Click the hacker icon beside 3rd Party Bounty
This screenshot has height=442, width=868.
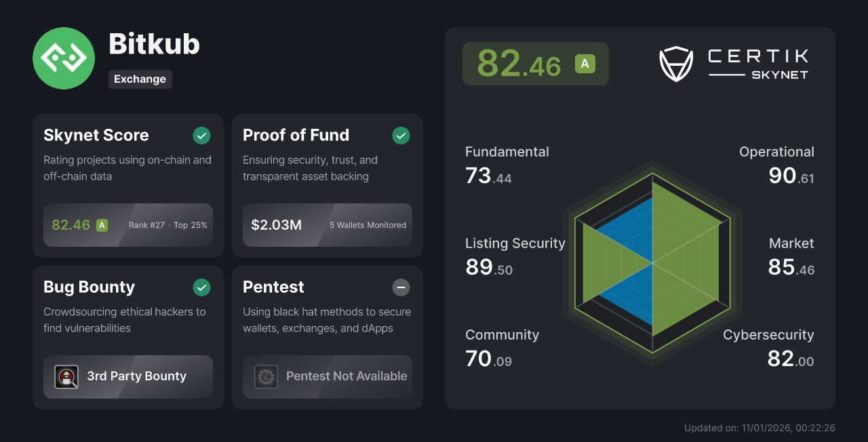point(66,377)
